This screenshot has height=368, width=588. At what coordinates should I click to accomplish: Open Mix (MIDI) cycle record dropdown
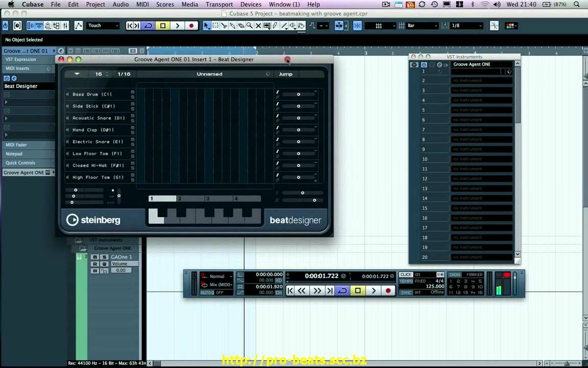pyautogui.click(x=220, y=285)
